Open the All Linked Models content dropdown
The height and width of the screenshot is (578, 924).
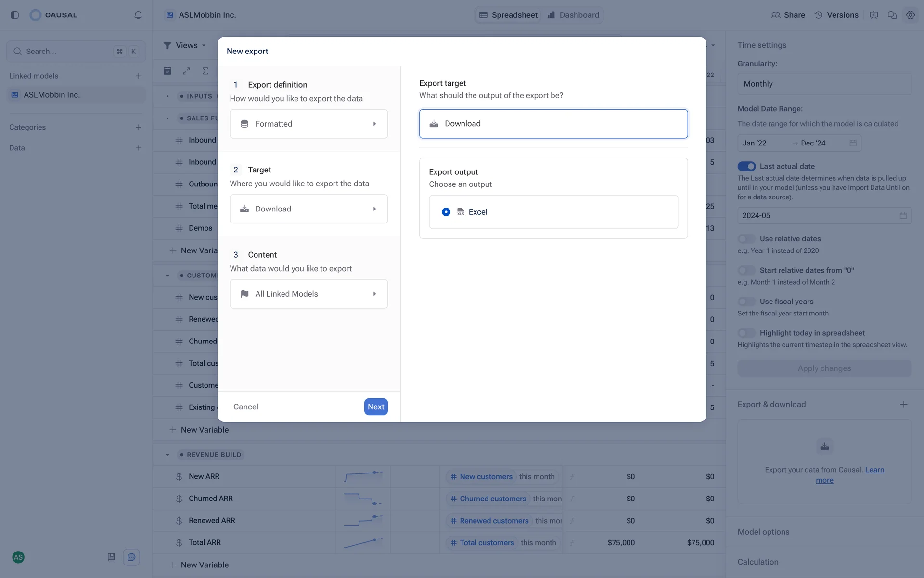308,294
